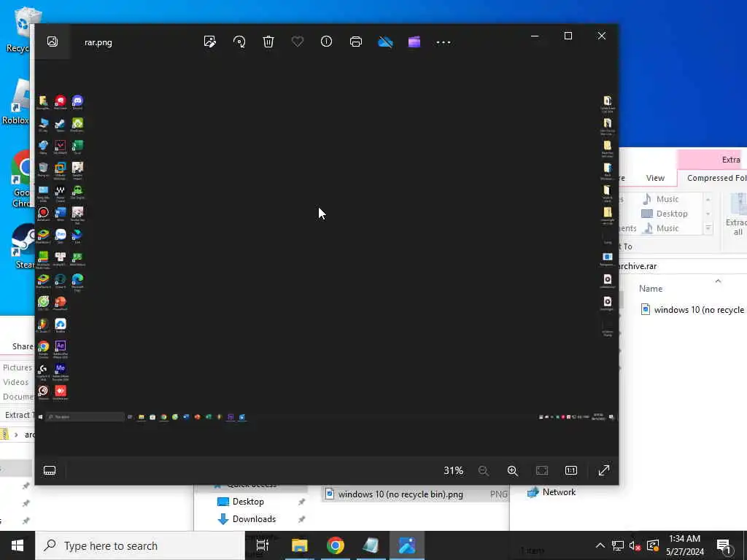Launch Google Chrome from the taskbar

336,545
